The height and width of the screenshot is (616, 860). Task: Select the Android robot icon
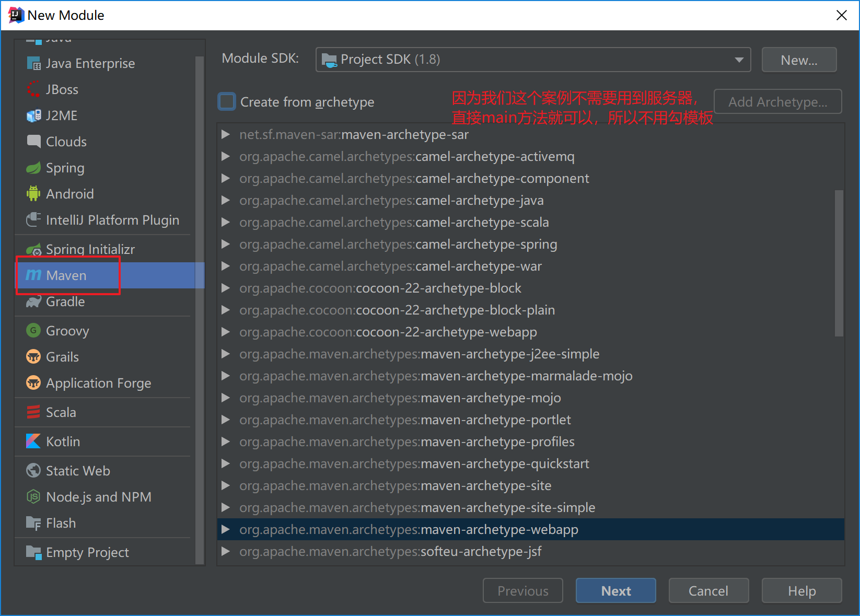(33, 194)
